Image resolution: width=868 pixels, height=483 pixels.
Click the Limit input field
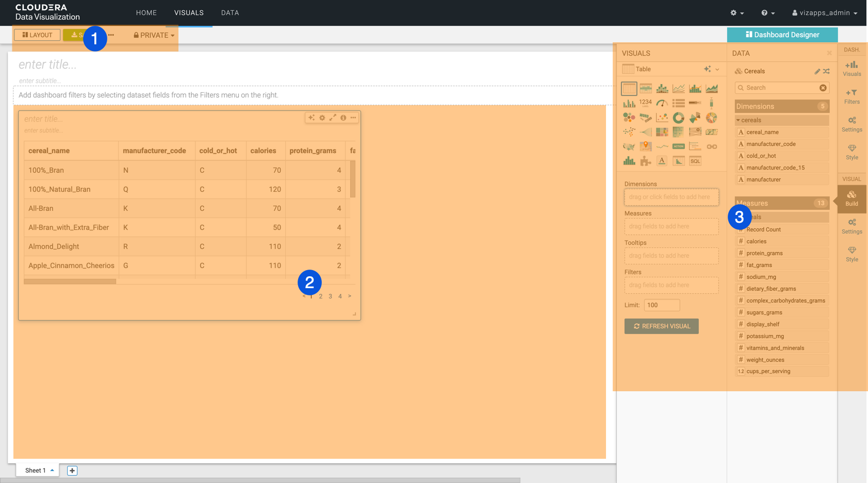pyautogui.click(x=662, y=305)
